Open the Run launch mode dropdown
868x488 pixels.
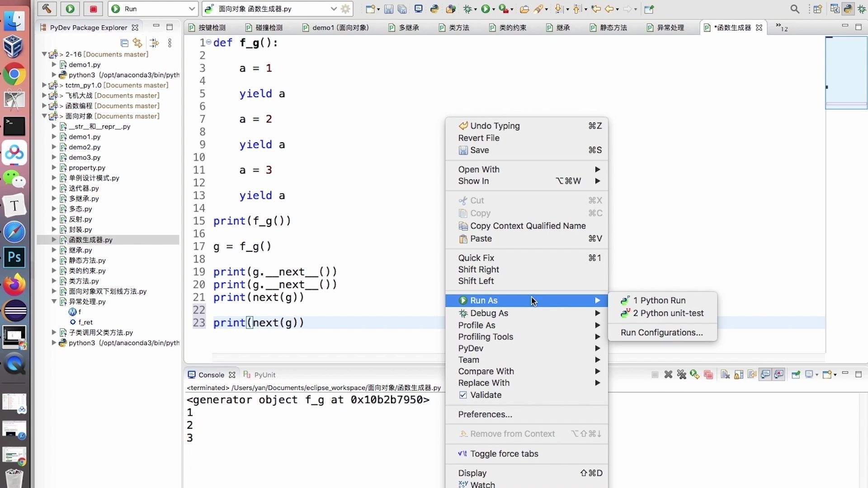[192, 9]
